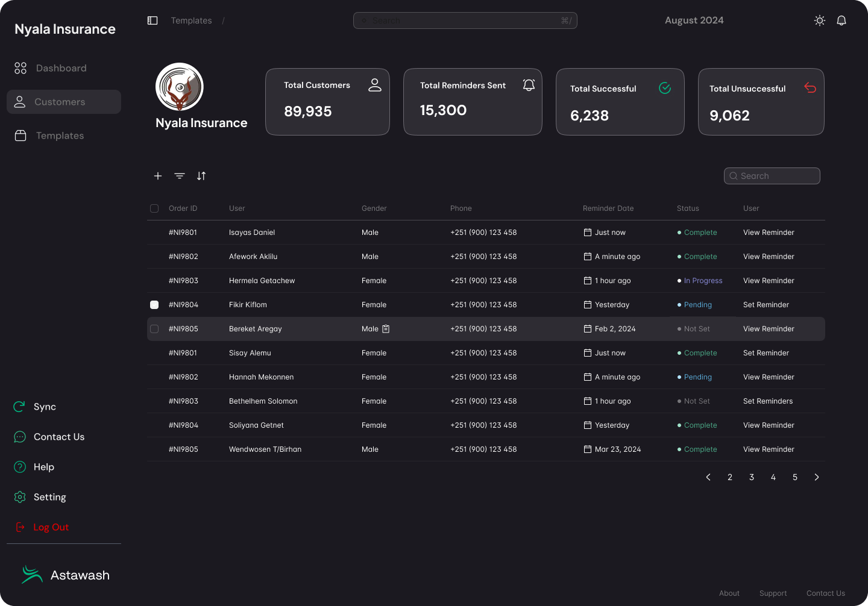
Task: Click the Sync refresh icon
Action: coord(20,407)
